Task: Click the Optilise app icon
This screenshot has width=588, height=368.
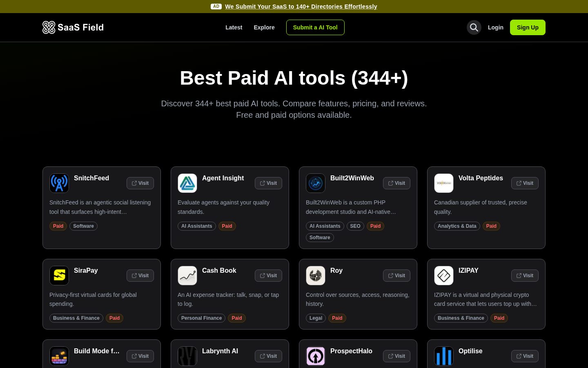Action: [444, 356]
